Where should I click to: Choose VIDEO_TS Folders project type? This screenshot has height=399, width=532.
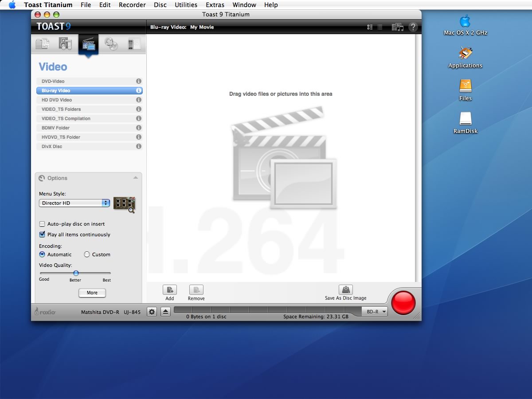pos(89,109)
